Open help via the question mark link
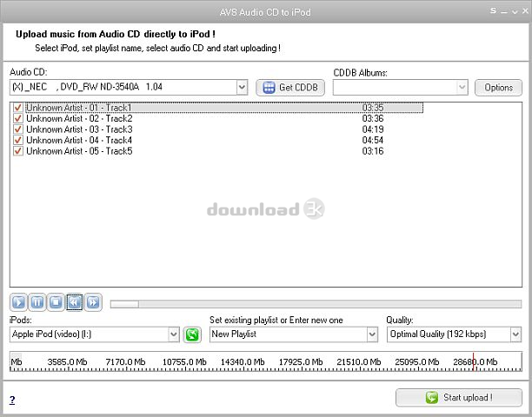The width and height of the screenshot is (532, 417). (12, 400)
